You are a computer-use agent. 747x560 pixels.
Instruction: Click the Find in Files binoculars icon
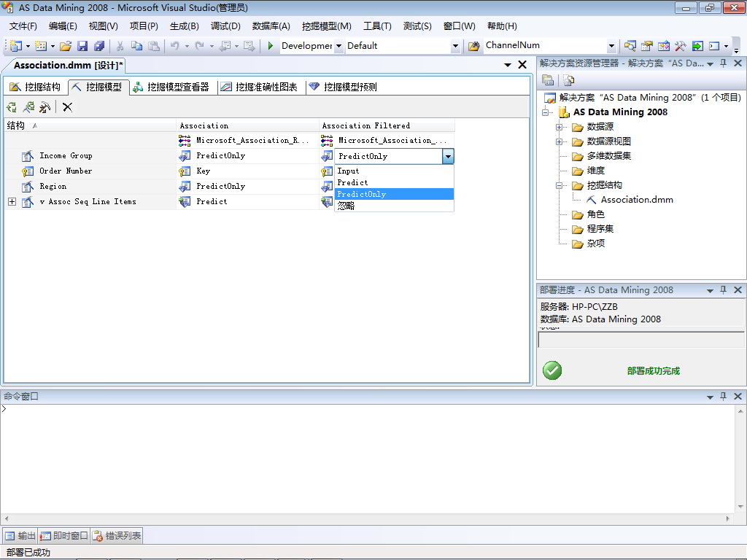tap(473, 46)
